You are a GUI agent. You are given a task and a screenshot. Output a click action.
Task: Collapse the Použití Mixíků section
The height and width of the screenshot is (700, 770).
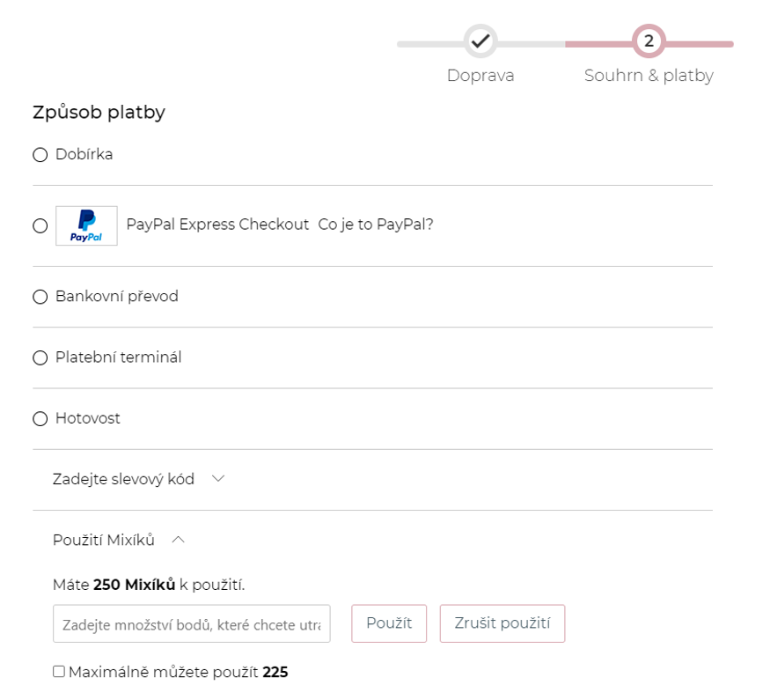coord(104,541)
